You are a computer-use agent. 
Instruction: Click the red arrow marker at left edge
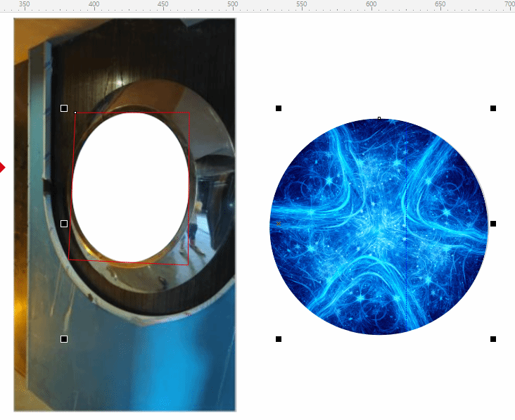2,167
